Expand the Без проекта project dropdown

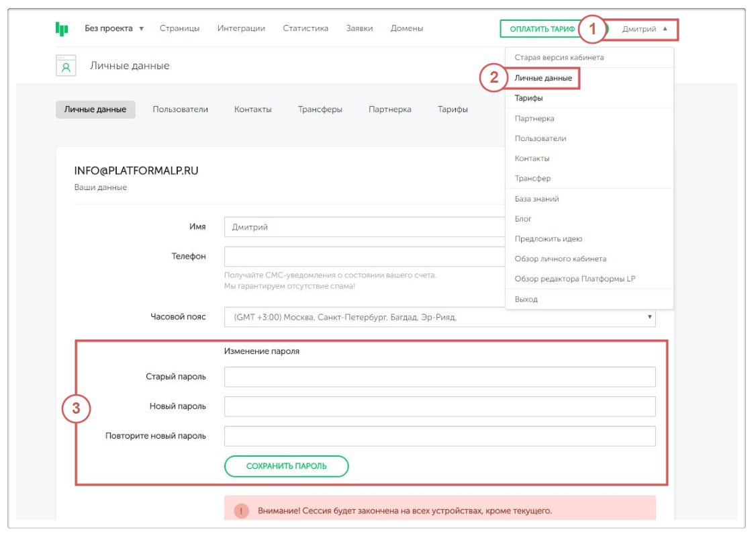(x=114, y=29)
